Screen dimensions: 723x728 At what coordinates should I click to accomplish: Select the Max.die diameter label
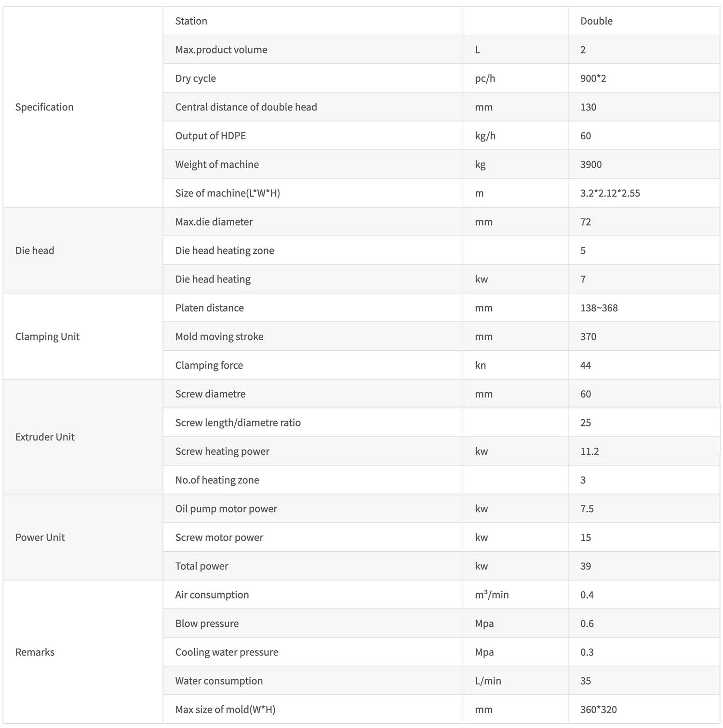click(x=214, y=222)
